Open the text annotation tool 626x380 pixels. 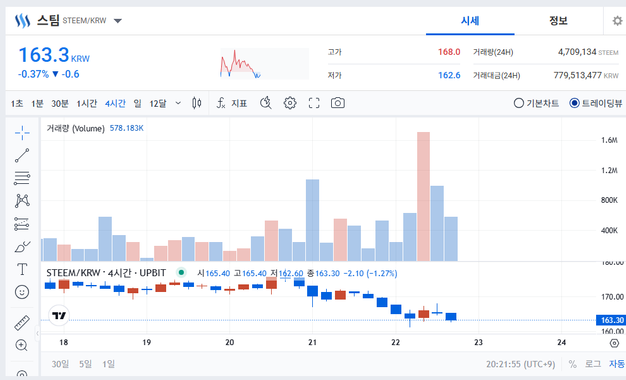point(22,269)
